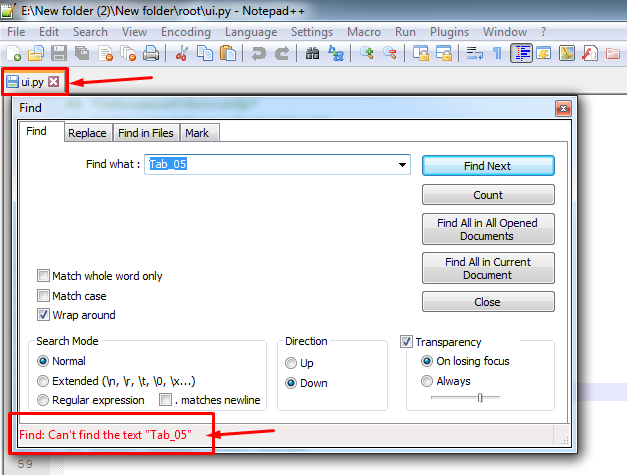This screenshot has height=475, width=627.
Task: Toggle synchronize horizontal scrolling icon
Action: (444, 53)
